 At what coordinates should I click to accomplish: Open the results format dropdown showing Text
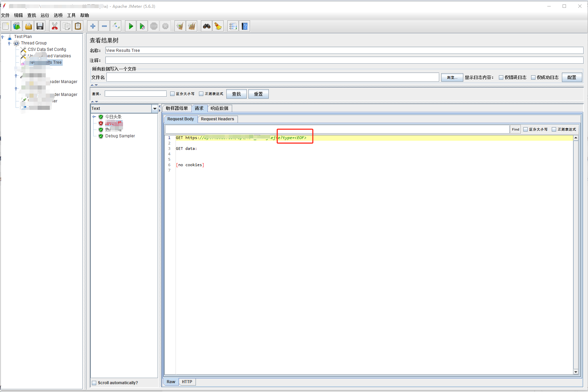(x=155, y=108)
